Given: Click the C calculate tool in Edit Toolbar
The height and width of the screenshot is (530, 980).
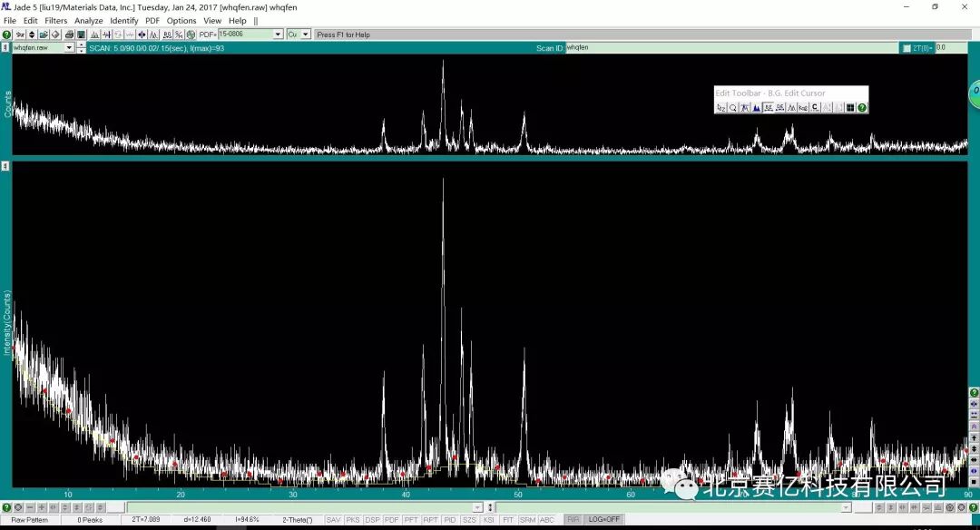Looking at the screenshot, I should [815, 107].
